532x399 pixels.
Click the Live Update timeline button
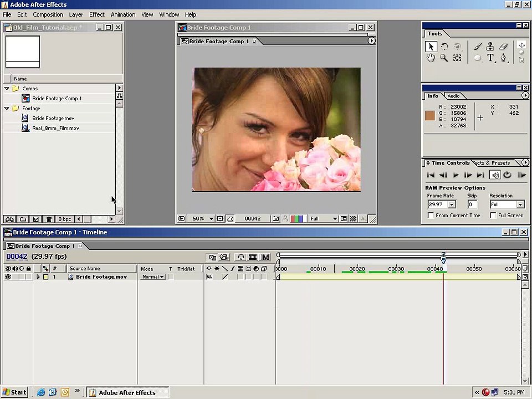coord(212,257)
